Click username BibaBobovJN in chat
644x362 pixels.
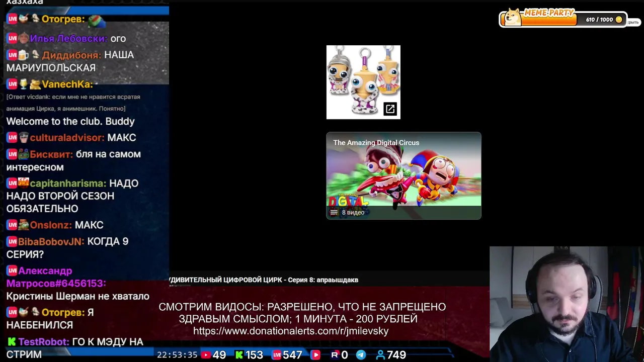(51, 242)
